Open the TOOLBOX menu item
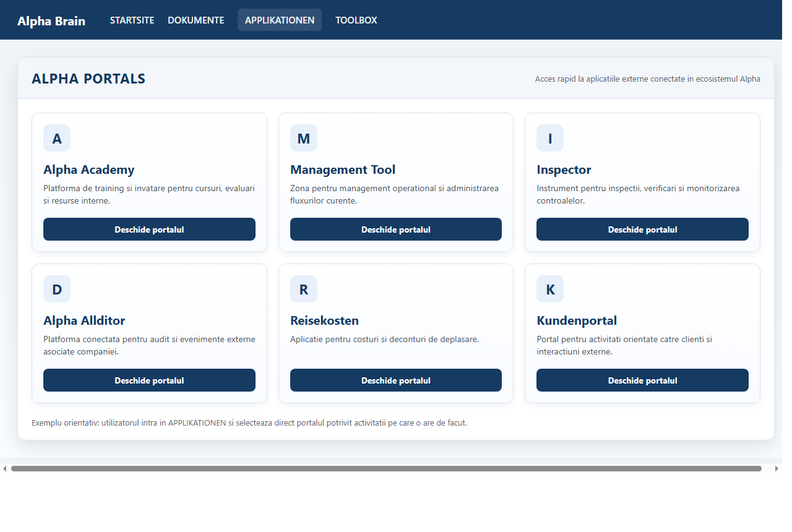Image resolution: width=792 pixels, height=532 pixels. 356,20
